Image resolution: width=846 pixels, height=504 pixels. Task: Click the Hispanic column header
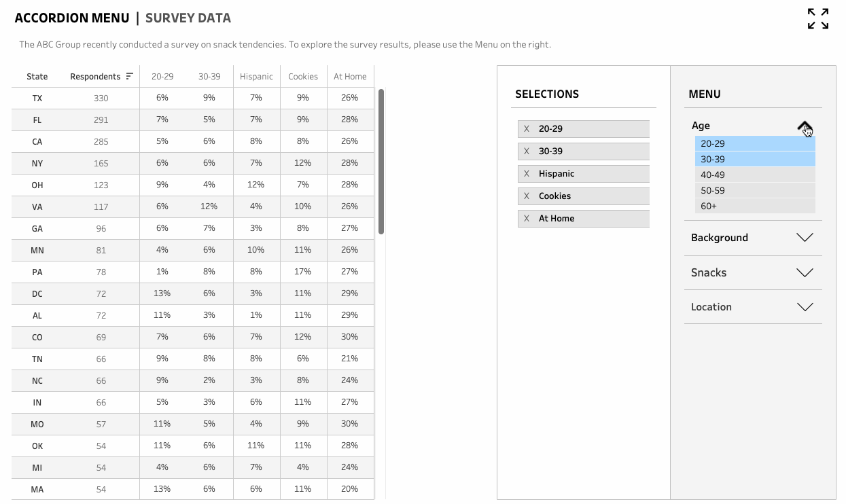(256, 76)
